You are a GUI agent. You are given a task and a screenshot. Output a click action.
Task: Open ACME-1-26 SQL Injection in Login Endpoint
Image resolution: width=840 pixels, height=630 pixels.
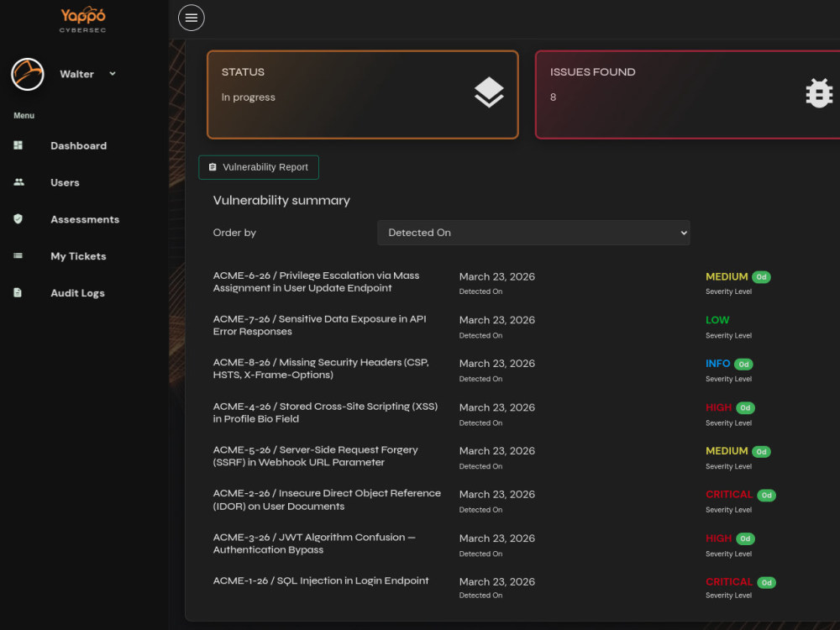[x=321, y=580]
